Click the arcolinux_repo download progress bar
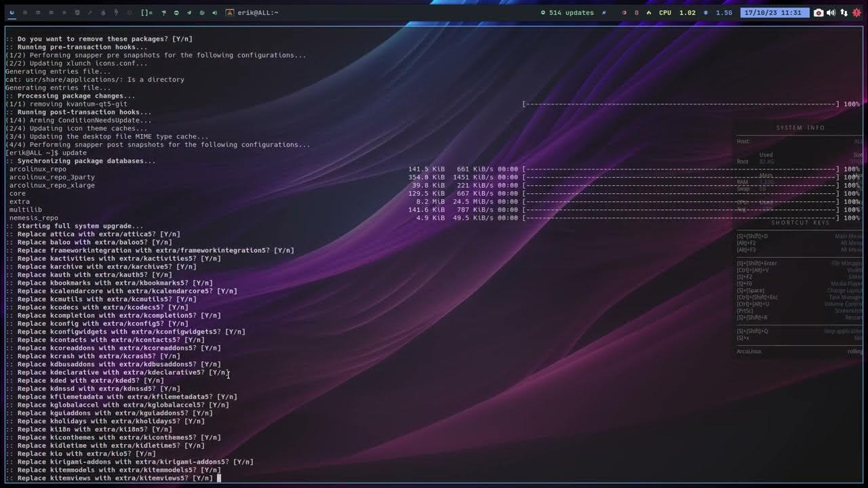 pos(682,169)
